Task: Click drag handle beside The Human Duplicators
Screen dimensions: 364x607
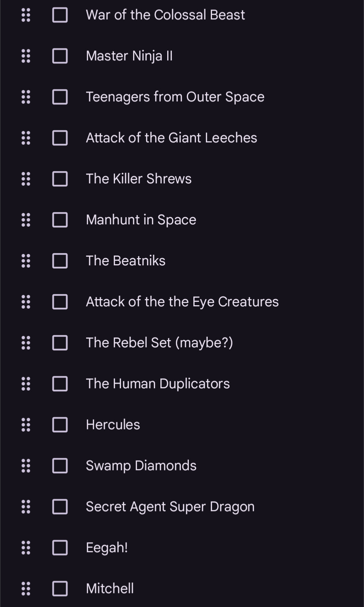Action: (x=26, y=384)
